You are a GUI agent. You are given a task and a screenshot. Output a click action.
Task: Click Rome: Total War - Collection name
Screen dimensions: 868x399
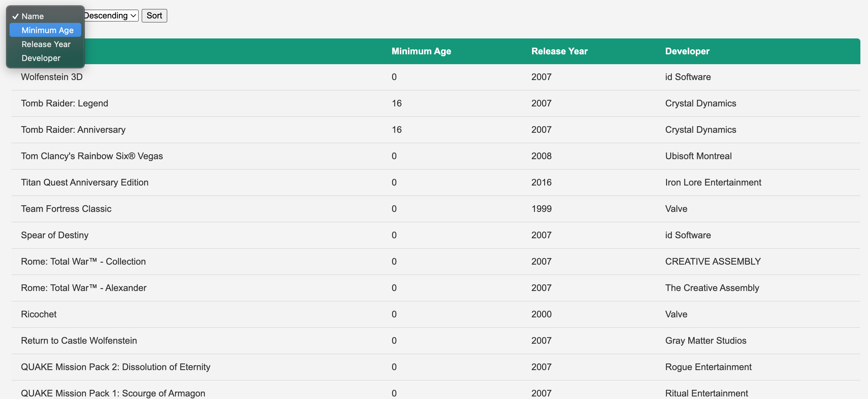click(x=83, y=261)
